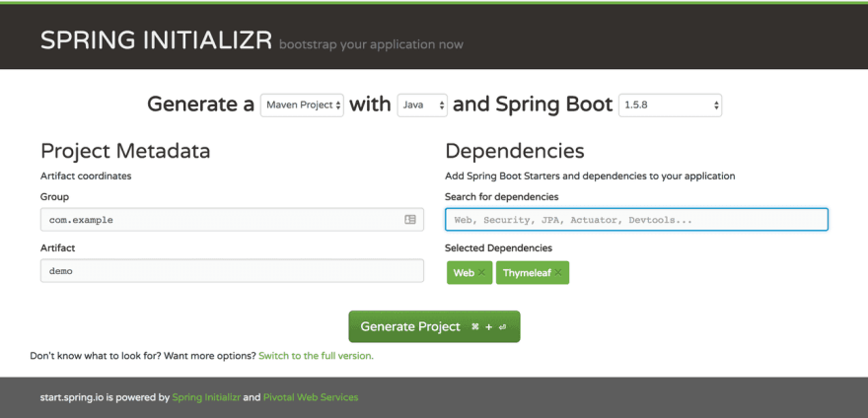Click the Dependencies heading
This screenshot has width=868, height=418.
[514, 151]
